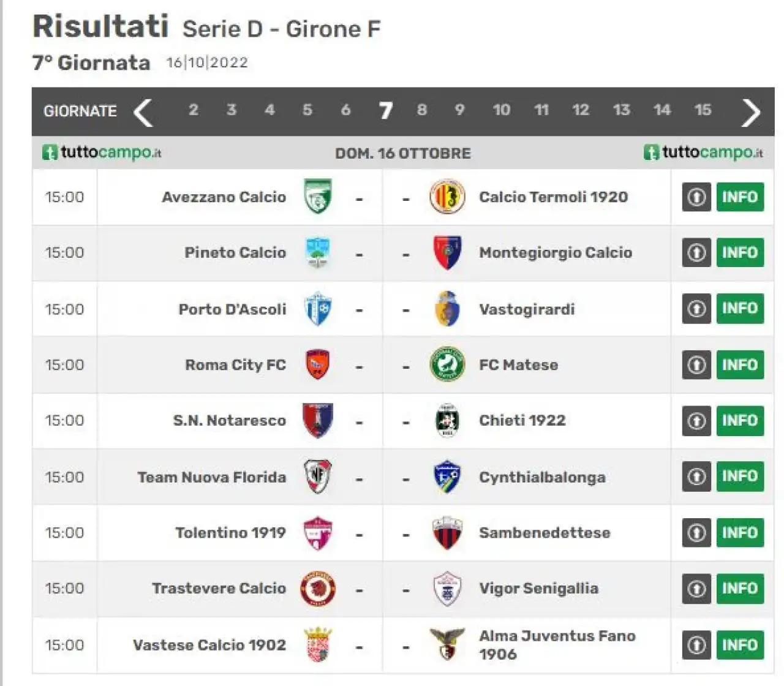This screenshot has height=686, width=784.
Task: Click the Trastevere Calcio round crest
Action: point(318,589)
